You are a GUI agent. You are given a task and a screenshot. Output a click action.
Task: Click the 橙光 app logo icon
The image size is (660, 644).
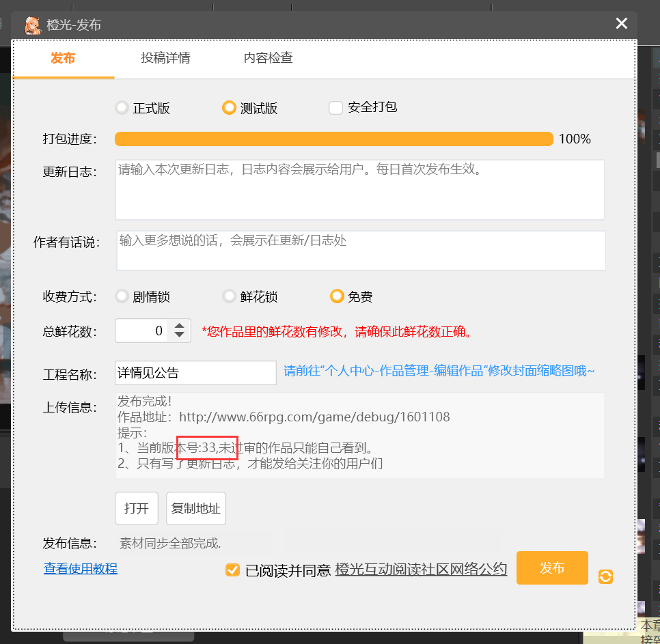(x=32, y=25)
